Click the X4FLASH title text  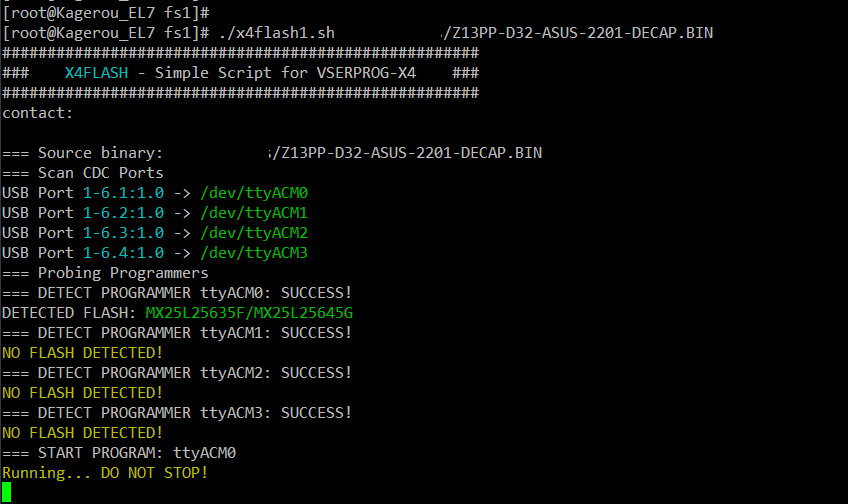tap(96, 73)
